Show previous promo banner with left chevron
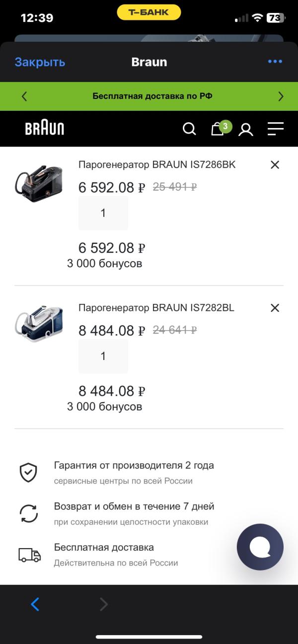Viewport: 298px width, 644px height. coord(24,95)
